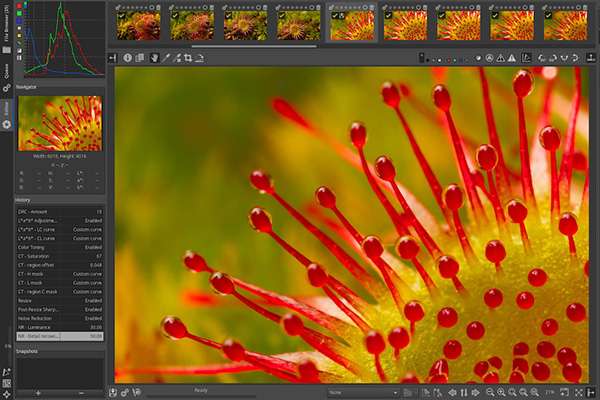Click the Navigator preview image

tap(60, 123)
